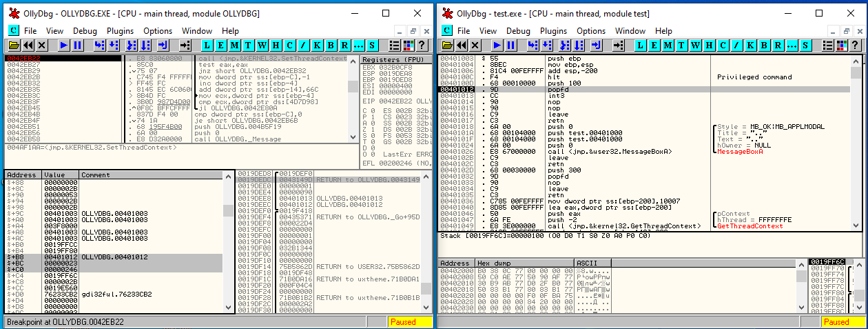Open Appearance color grid icon in OLLYDBG.EXE window
This screenshot has height=329, width=868.
point(409,45)
